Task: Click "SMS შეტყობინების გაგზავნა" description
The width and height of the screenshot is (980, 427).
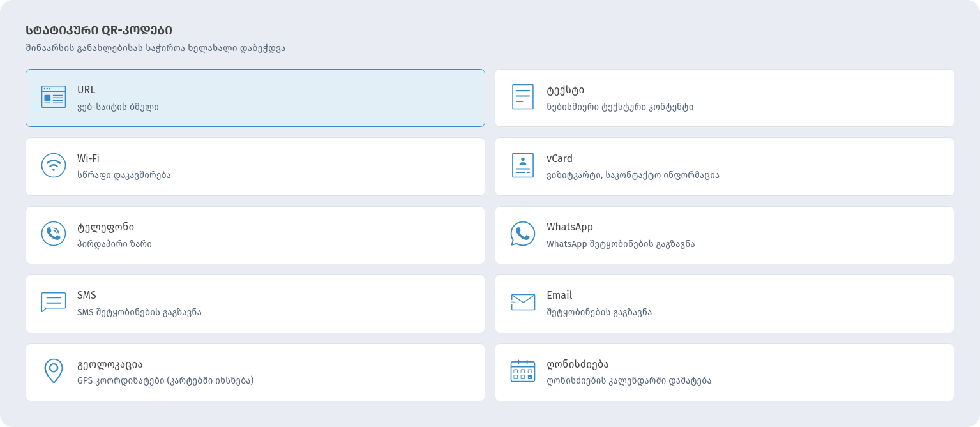Action: coord(139,312)
